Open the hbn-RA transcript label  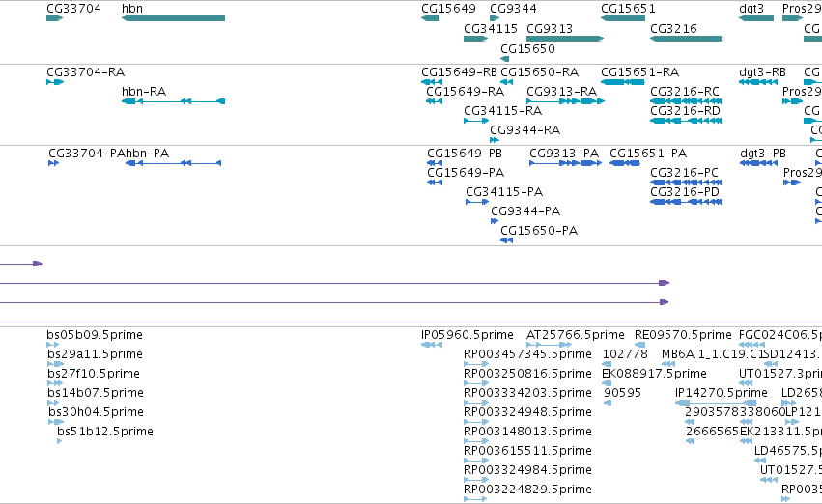(x=144, y=91)
